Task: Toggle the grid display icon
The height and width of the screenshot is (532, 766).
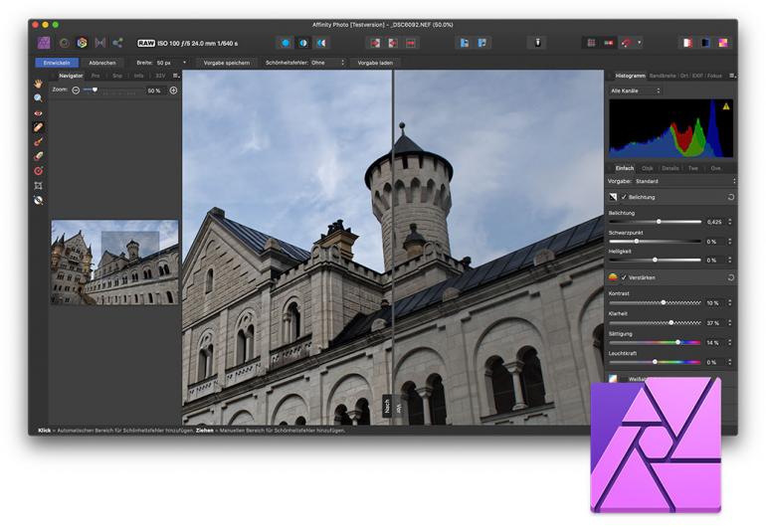Action: click(x=591, y=43)
